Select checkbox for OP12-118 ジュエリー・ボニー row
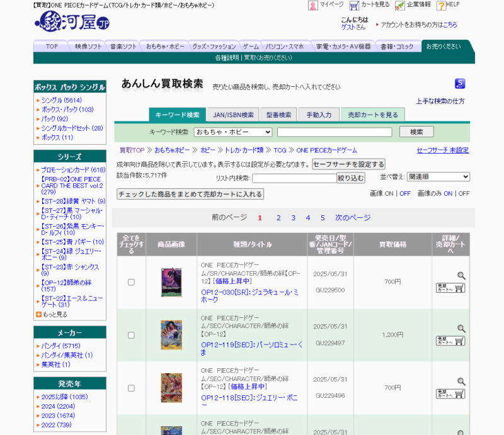Viewport: 504px width, 435px height. (131, 388)
